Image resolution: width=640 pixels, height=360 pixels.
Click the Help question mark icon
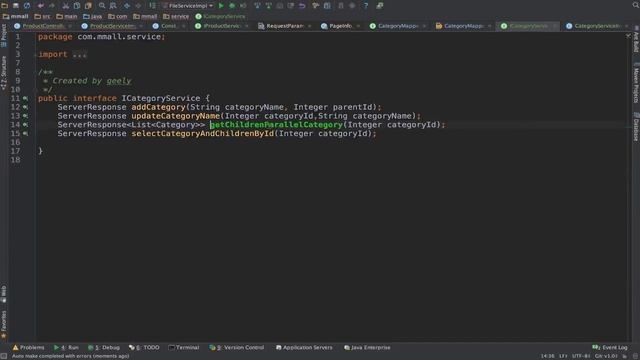[x=366, y=6]
